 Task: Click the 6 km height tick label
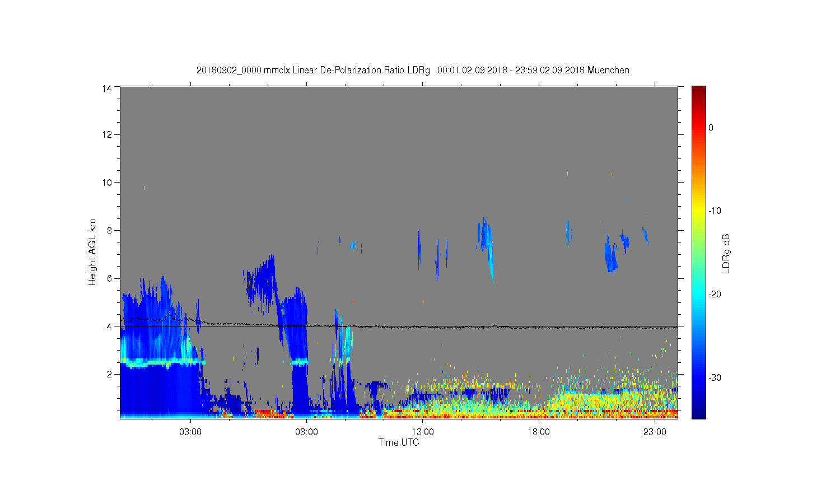(109, 278)
